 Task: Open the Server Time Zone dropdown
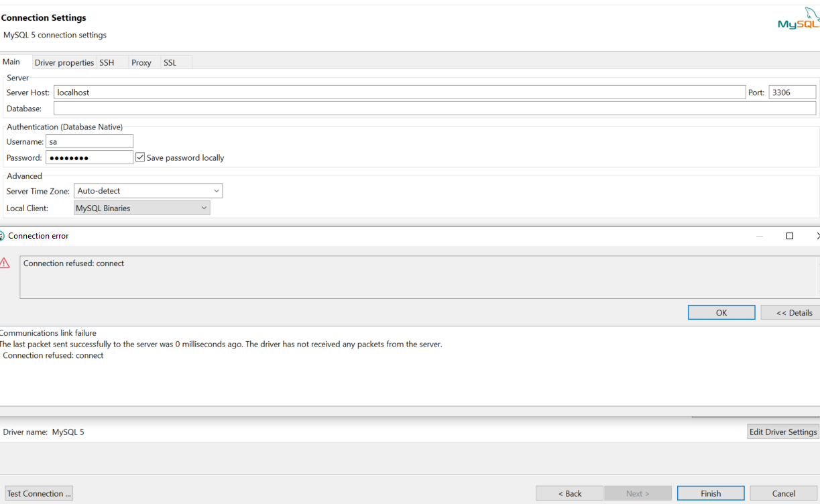148,191
